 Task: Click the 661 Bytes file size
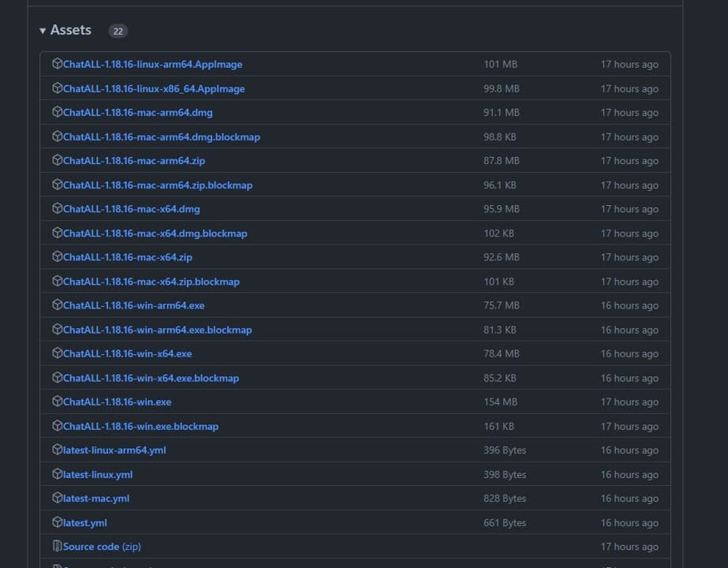tap(505, 523)
